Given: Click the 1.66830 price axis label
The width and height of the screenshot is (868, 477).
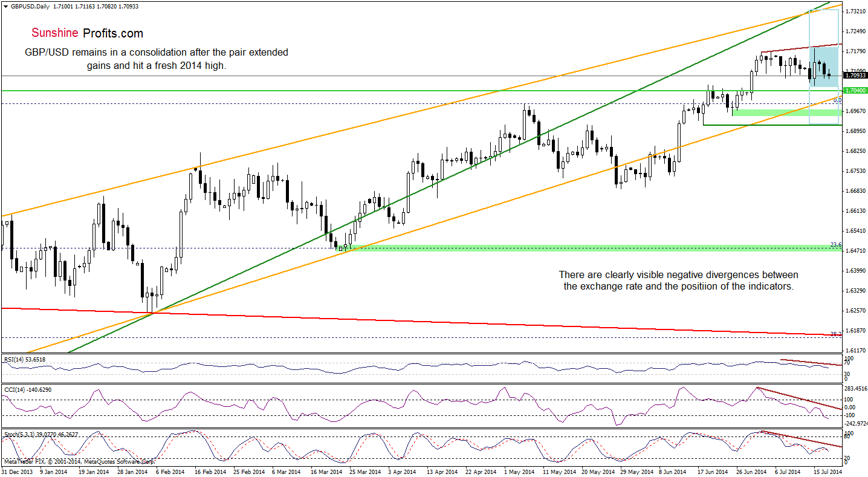Looking at the screenshot, I should point(855,191).
